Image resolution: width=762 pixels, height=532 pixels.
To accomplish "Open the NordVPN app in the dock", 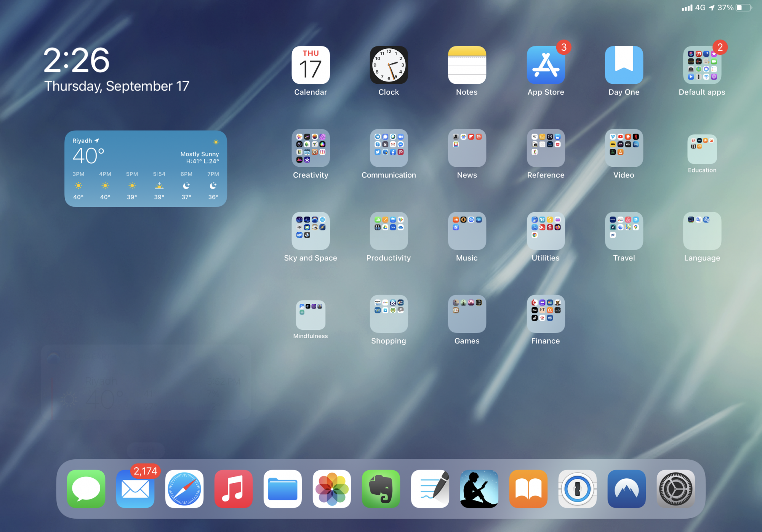I will pyautogui.click(x=626, y=489).
